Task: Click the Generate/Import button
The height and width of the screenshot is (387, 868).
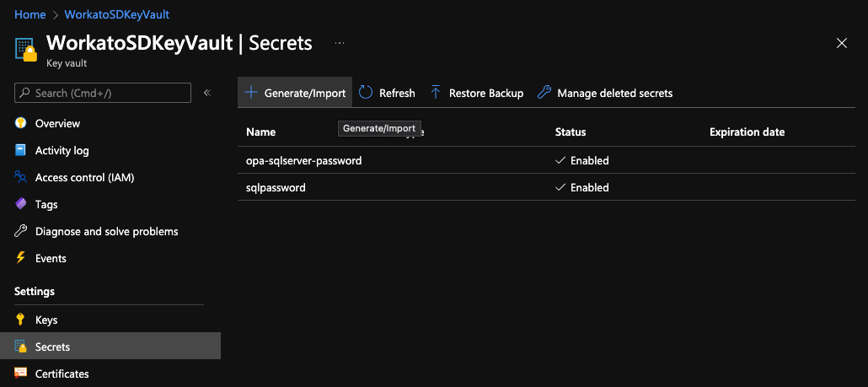Action: pyautogui.click(x=295, y=93)
